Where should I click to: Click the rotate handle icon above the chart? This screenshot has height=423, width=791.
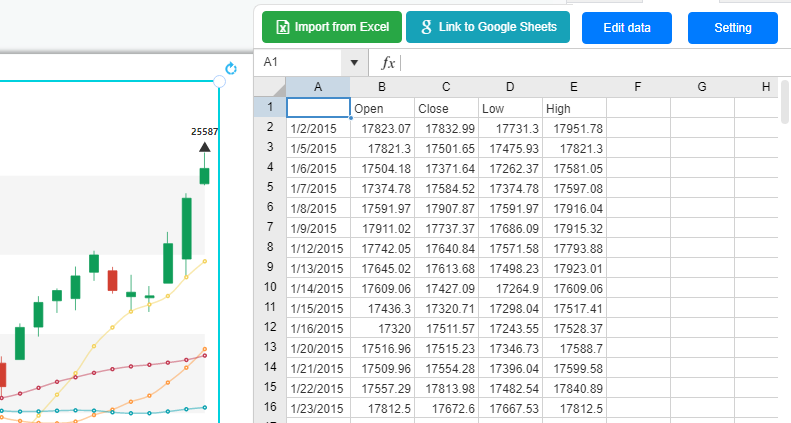(x=231, y=69)
